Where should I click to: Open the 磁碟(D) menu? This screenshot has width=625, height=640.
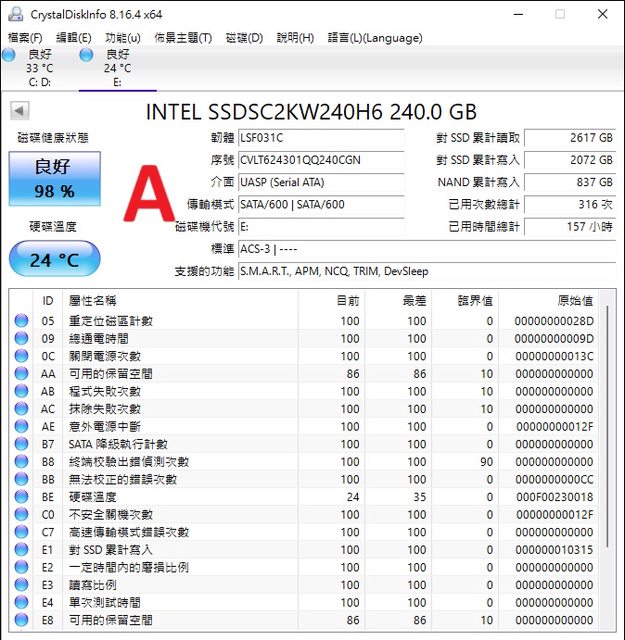point(244,38)
